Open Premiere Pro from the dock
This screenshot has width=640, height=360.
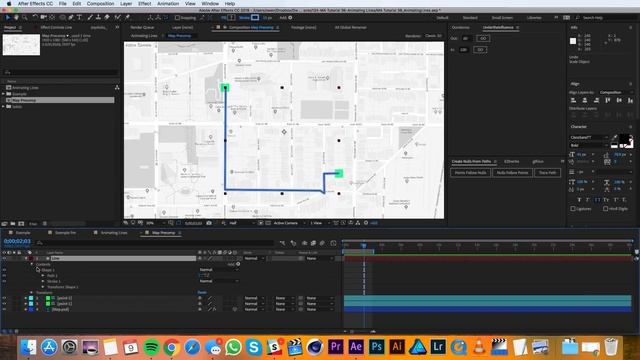pos(336,347)
